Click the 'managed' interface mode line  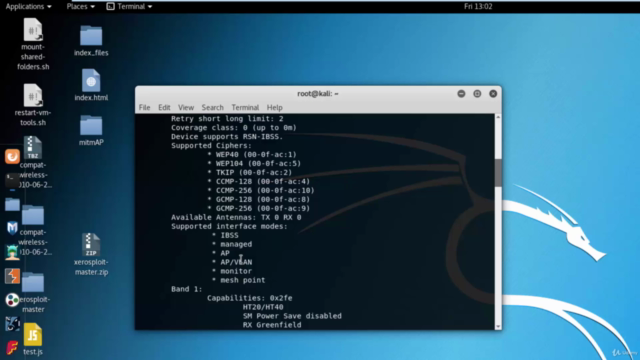(x=231, y=244)
